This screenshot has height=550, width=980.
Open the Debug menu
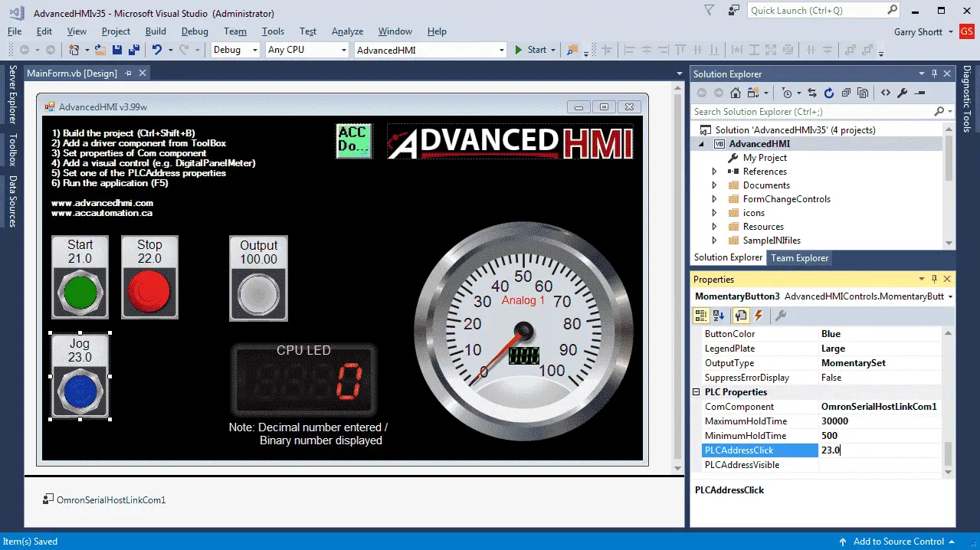195,31
